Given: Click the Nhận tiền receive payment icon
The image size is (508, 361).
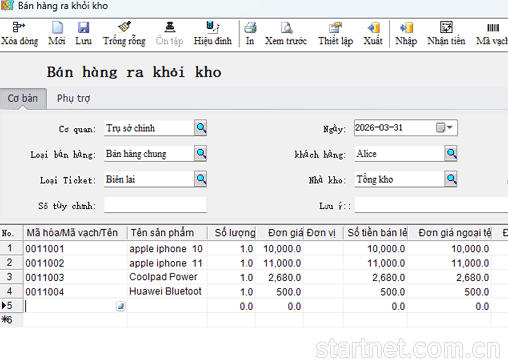Looking at the screenshot, I should 446,27.
